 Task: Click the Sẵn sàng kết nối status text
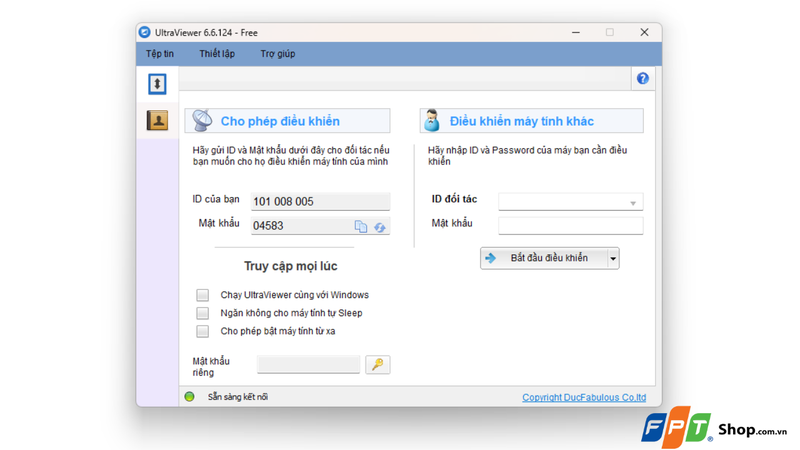pyautogui.click(x=238, y=396)
